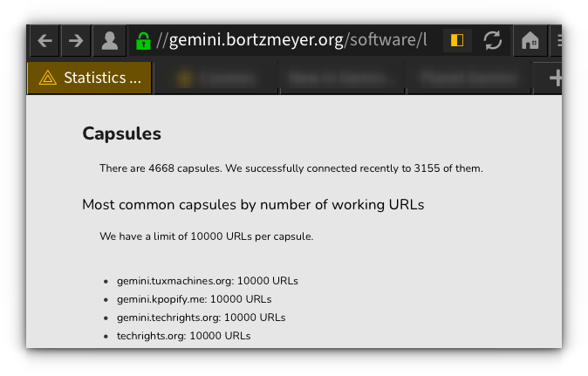Click the green padlock icon
The height and width of the screenshot is (376, 588).
point(143,40)
